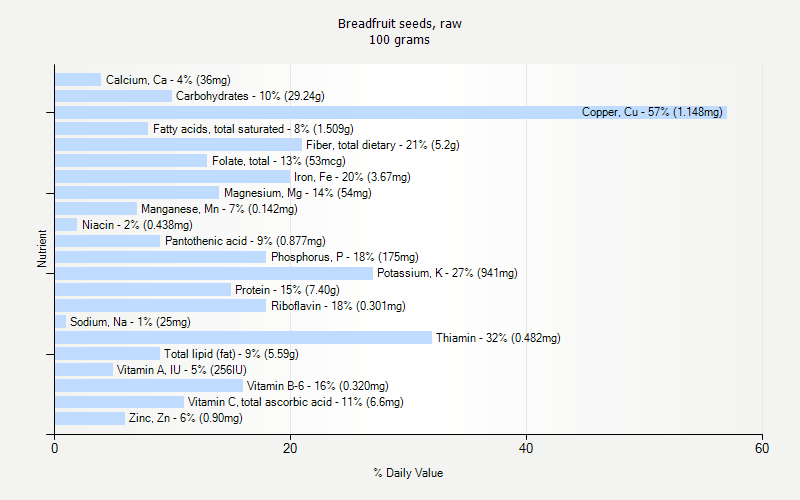Select the Calcium, Ca 4% bar
This screenshot has width=800, height=500.
[x=78, y=80]
